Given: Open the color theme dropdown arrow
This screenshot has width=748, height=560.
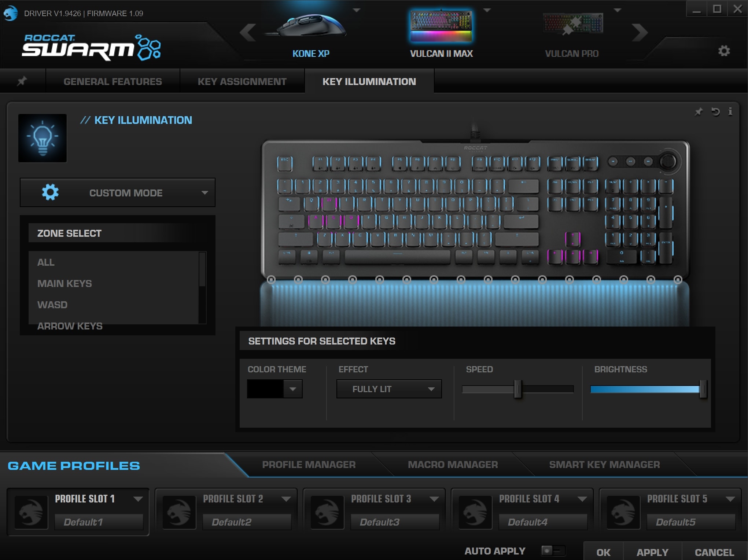Looking at the screenshot, I should [x=292, y=389].
